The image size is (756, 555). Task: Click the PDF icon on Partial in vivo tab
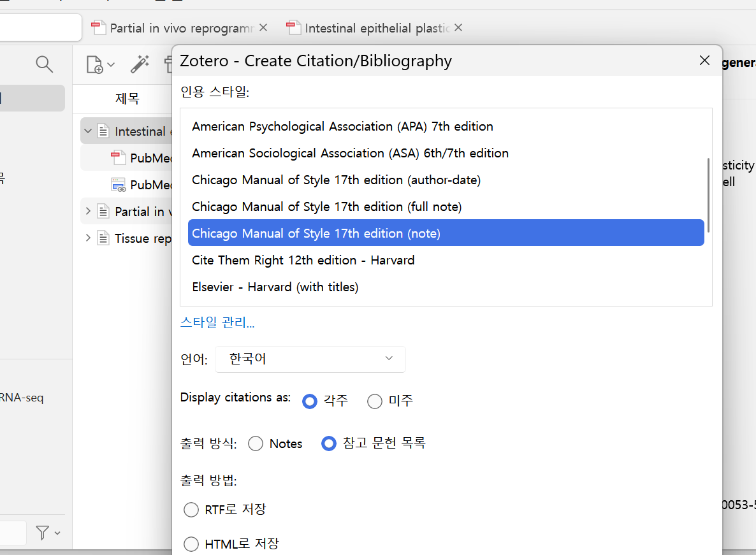pos(99,28)
